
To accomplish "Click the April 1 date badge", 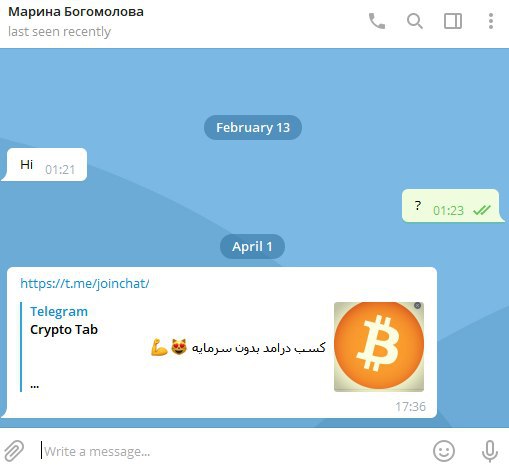I will [252, 246].
